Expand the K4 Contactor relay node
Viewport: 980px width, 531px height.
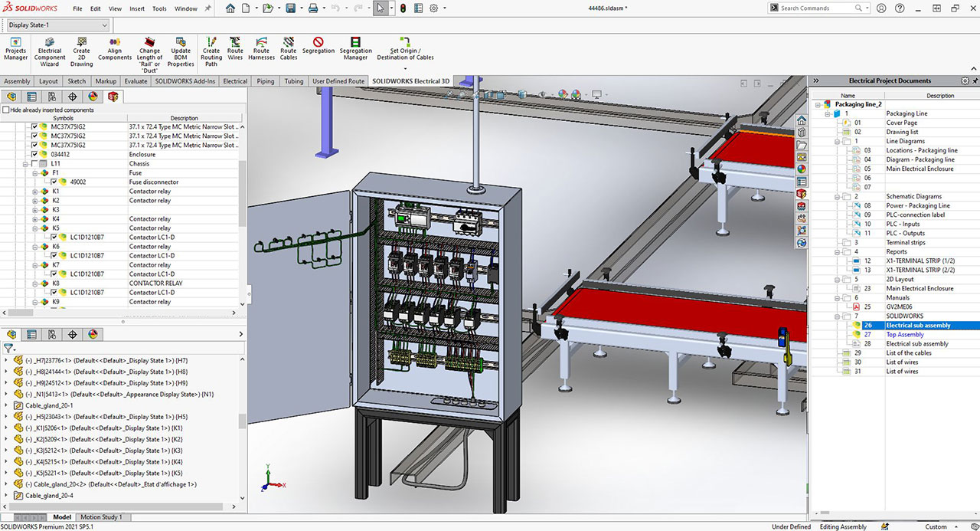point(35,218)
